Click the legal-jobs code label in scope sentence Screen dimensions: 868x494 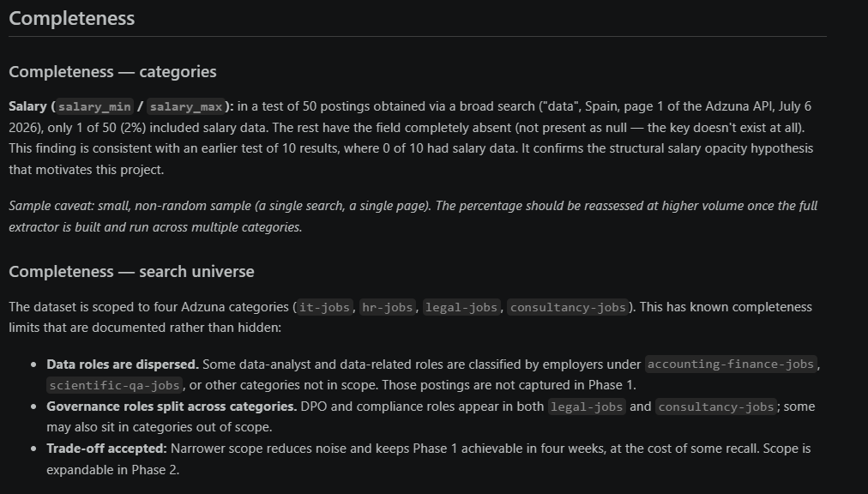[461, 307]
